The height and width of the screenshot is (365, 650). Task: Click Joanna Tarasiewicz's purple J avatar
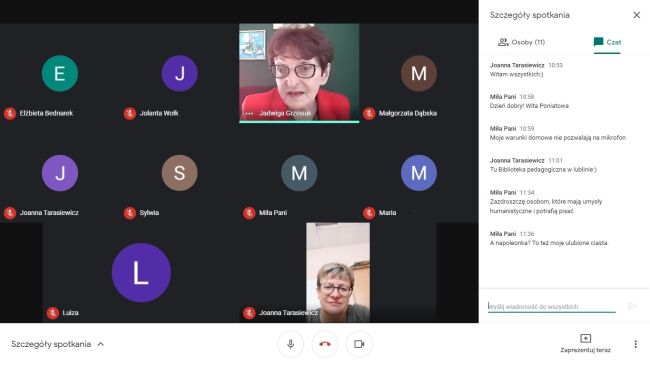60,173
